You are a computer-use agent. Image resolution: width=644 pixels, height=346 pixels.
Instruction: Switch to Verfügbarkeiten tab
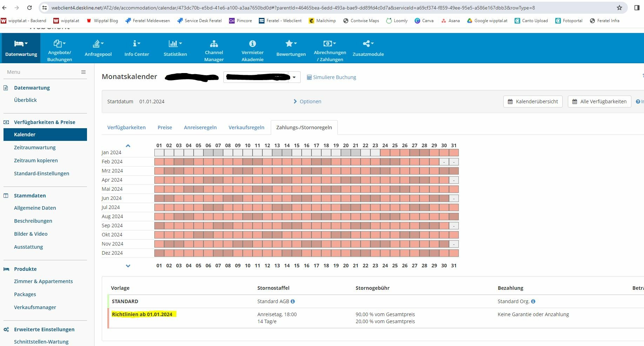126,128
